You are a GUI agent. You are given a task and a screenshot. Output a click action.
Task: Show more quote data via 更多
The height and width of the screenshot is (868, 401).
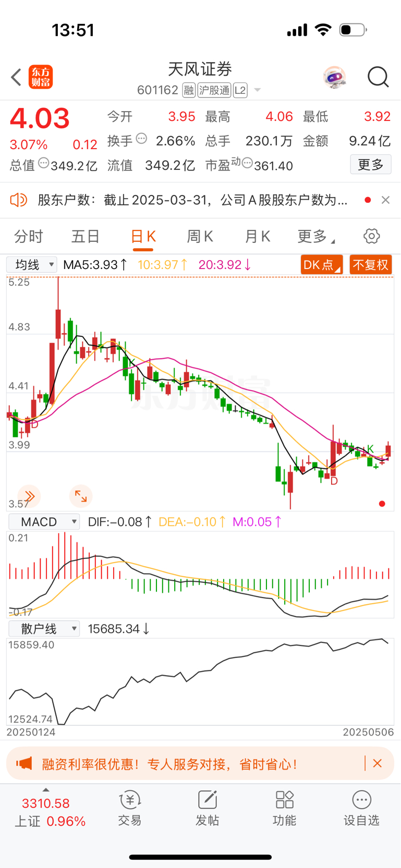pyautogui.click(x=371, y=165)
